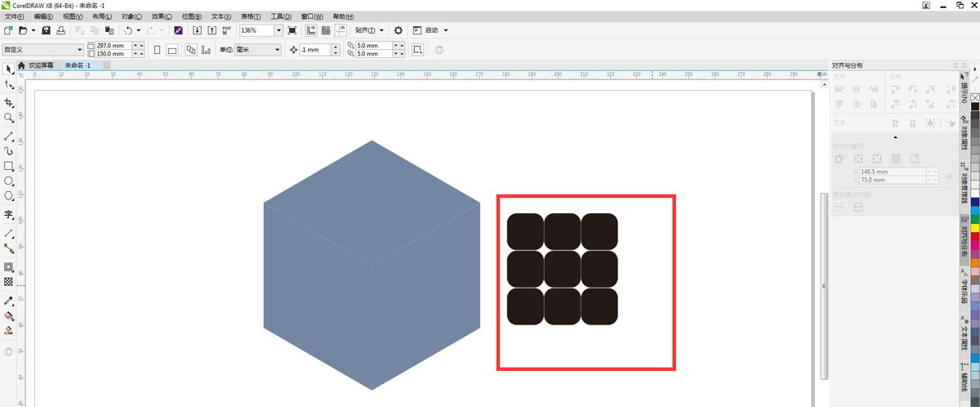Select the Text tool
Image resolution: width=980 pixels, height=407 pixels.
pyautogui.click(x=9, y=215)
